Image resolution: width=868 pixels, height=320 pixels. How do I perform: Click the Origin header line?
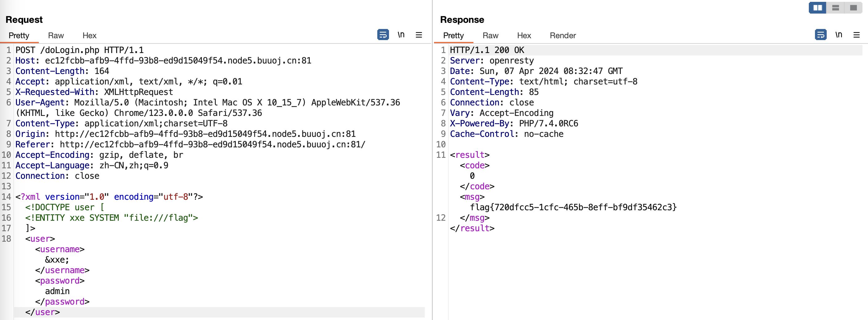tap(186, 134)
